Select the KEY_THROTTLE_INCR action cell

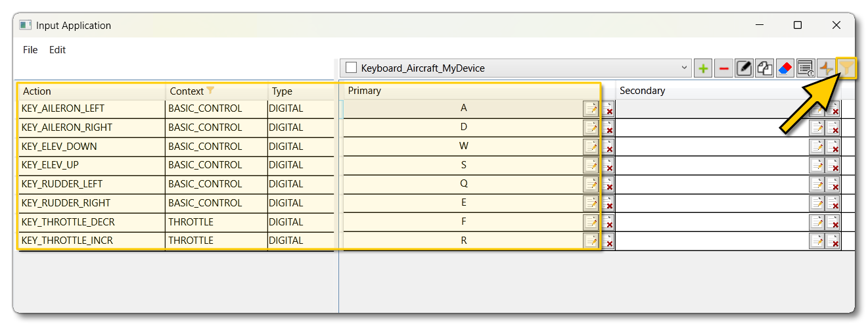(x=91, y=241)
